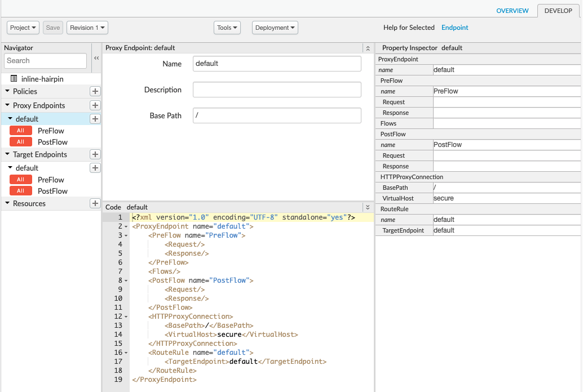Collapse the Policies tree section
583x392 pixels.
tap(7, 91)
